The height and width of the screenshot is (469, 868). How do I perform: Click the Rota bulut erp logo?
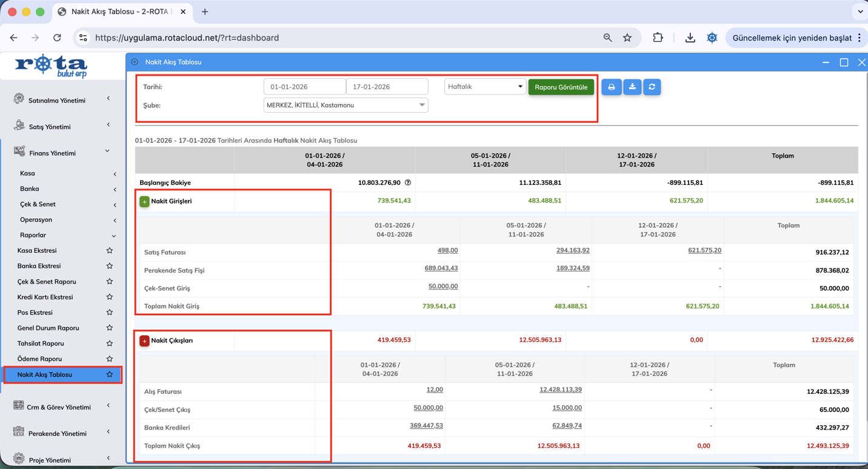click(x=52, y=65)
